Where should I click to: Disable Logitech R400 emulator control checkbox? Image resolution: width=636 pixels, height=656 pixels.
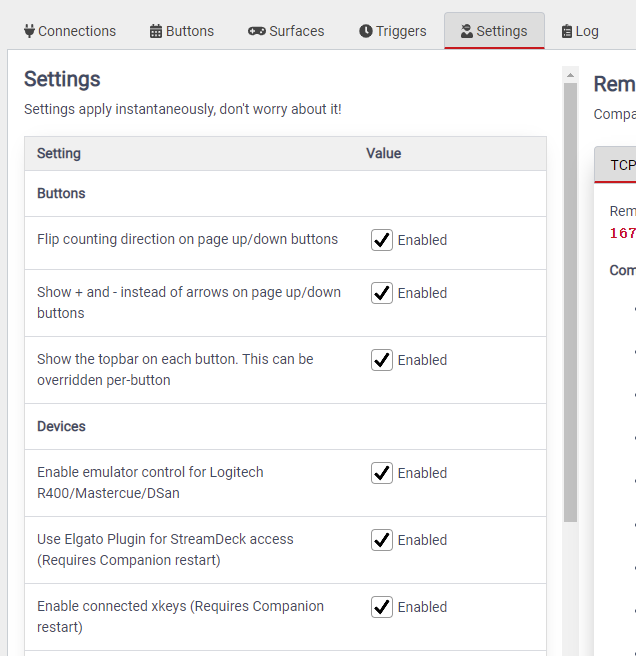point(382,473)
